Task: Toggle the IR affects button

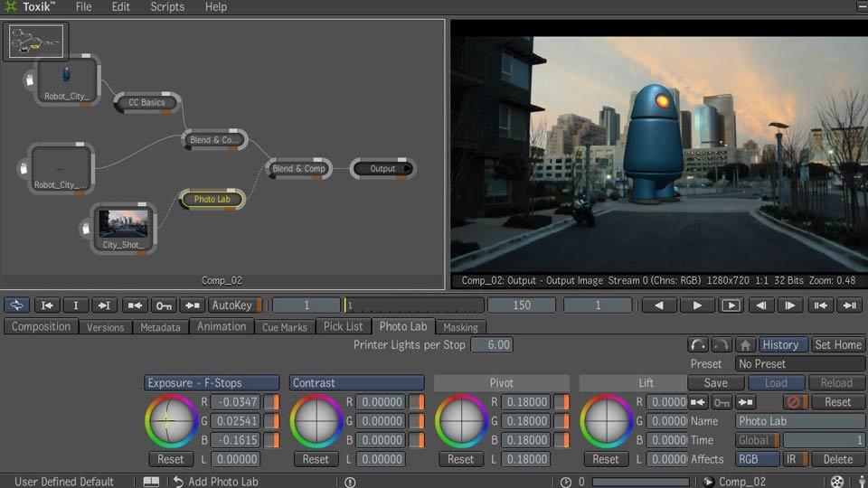Action: click(x=795, y=459)
